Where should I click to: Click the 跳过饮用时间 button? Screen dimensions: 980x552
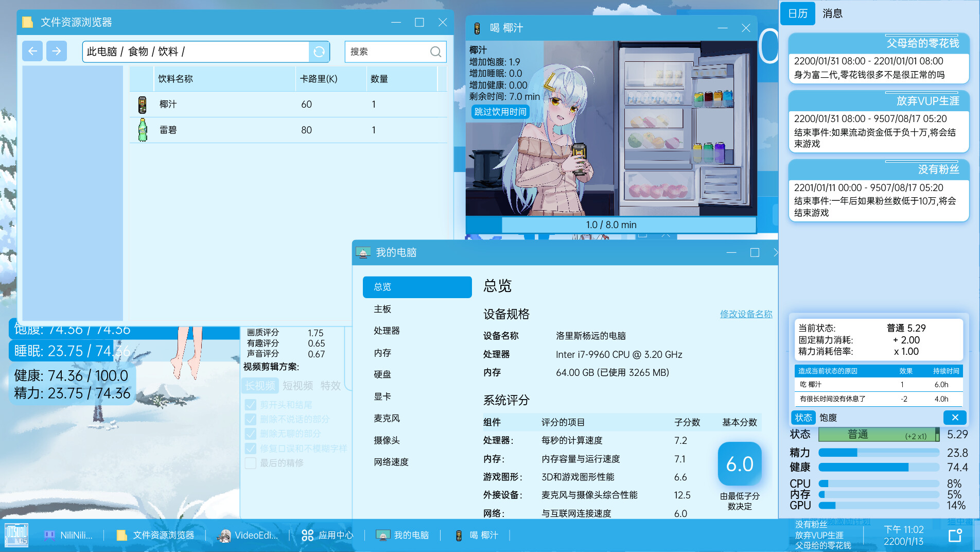coord(500,112)
